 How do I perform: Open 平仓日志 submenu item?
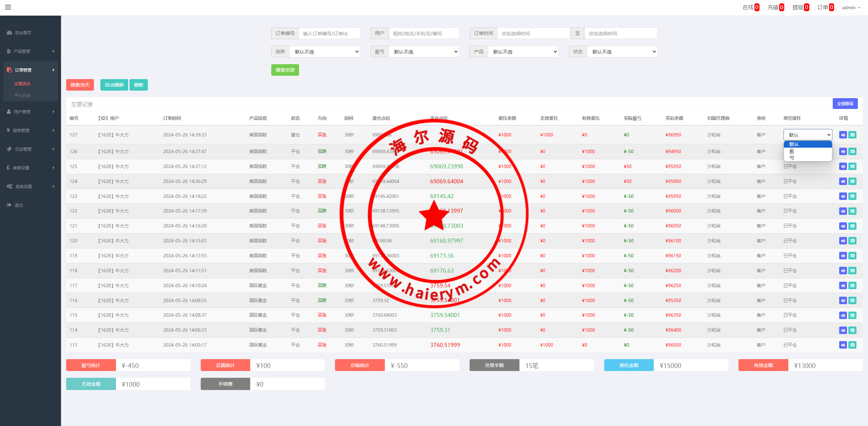click(22, 96)
